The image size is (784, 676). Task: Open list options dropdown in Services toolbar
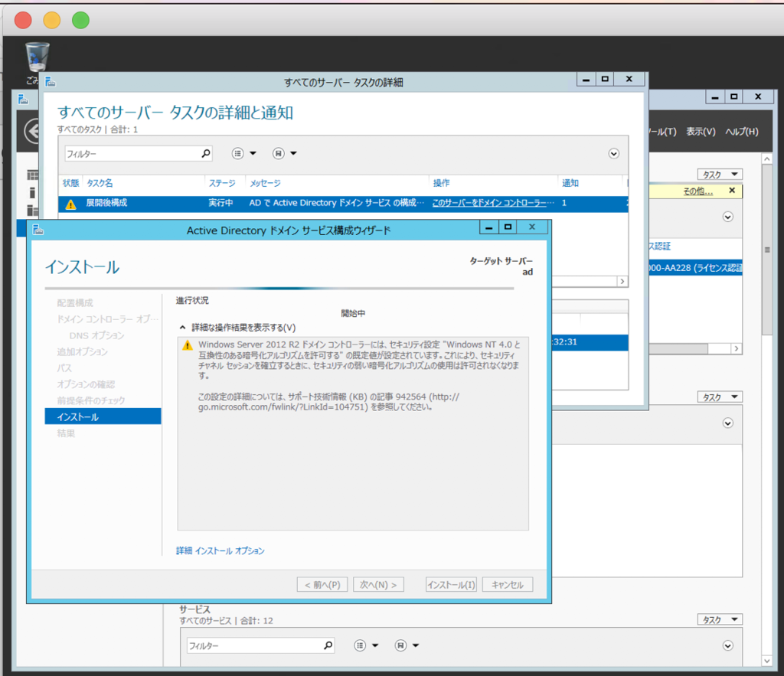pyautogui.click(x=366, y=645)
